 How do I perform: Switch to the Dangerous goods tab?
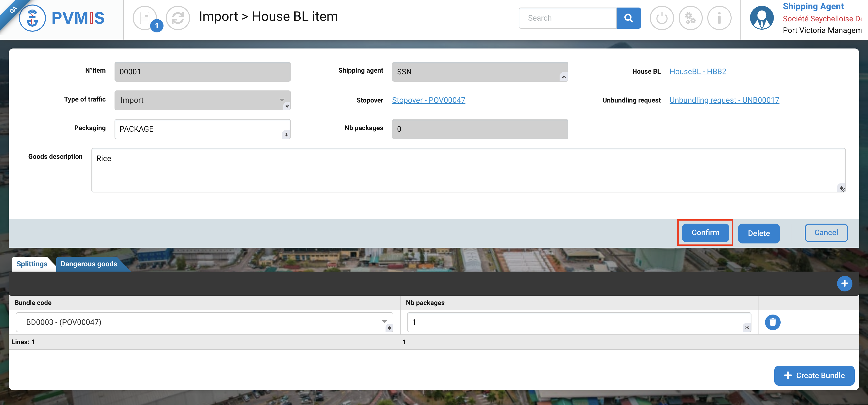point(89,264)
